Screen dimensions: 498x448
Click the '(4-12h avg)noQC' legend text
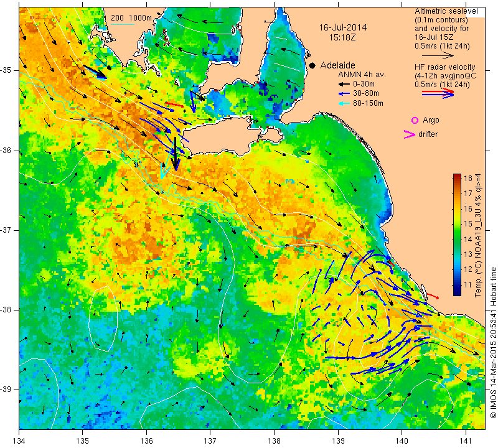tap(445, 76)
